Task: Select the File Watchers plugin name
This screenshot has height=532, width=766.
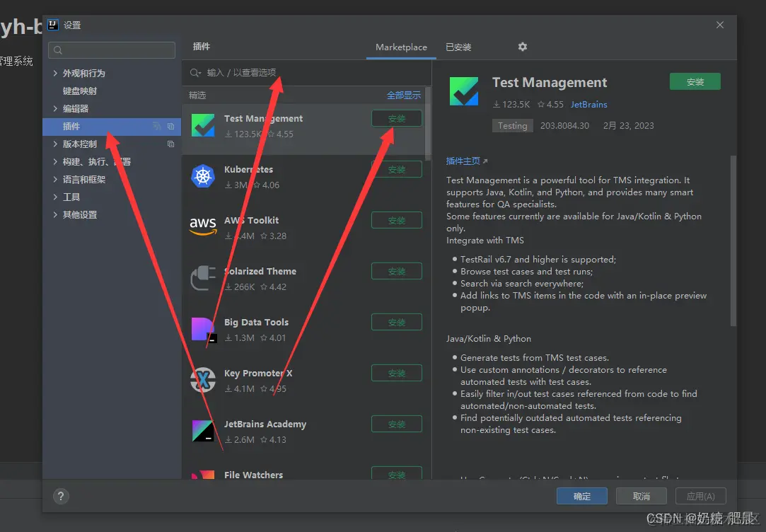Action: [253, 475]
